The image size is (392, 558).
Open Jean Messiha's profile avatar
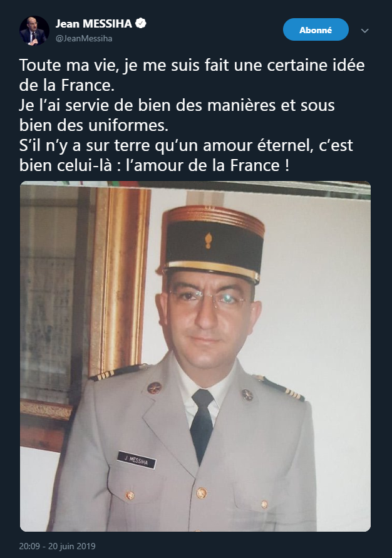(34, 31)
